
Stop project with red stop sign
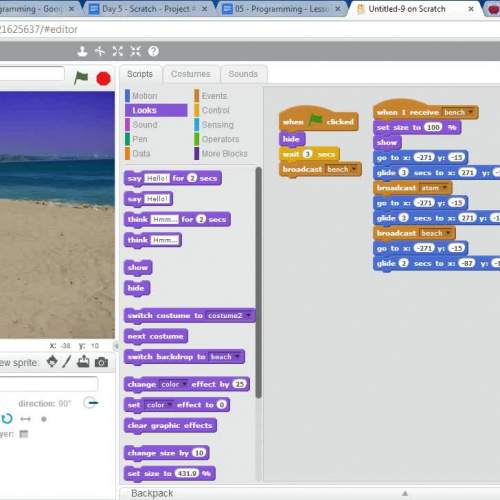click(103, 79)
